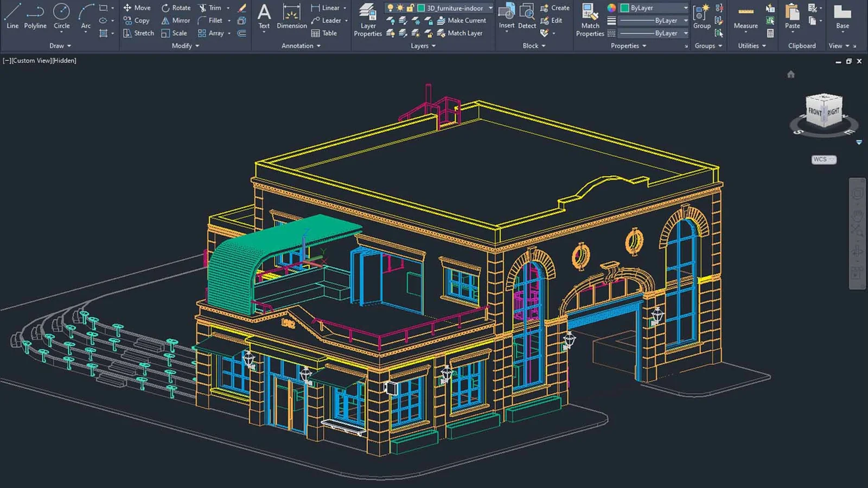Toggle the layer lock padlock icon

410,8
